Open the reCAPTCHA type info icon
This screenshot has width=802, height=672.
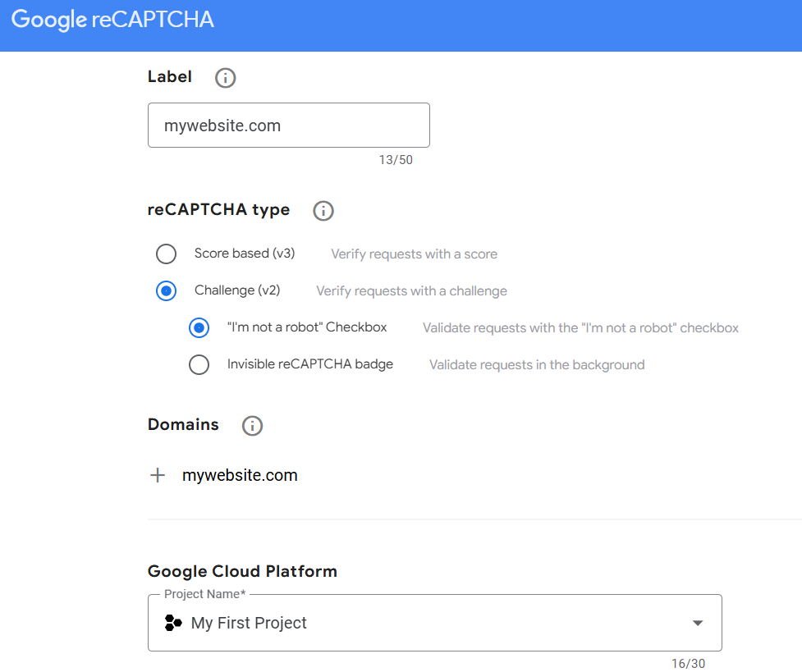(323, 211)
